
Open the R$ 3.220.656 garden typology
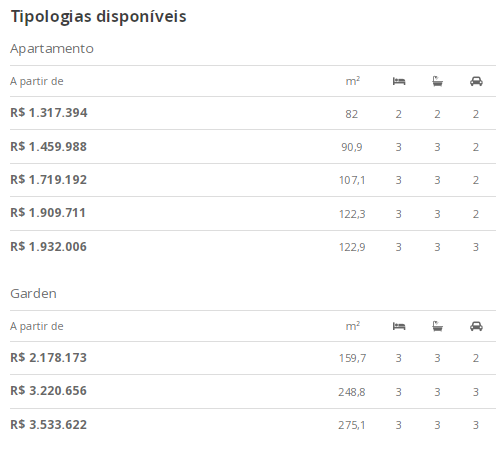click(x=253, y=391)
